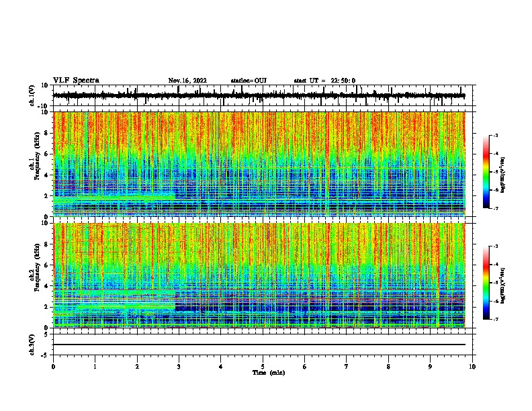Click the "5" tick of the ch.3(V) axis
Screen dimensions: 532x411
46,334
